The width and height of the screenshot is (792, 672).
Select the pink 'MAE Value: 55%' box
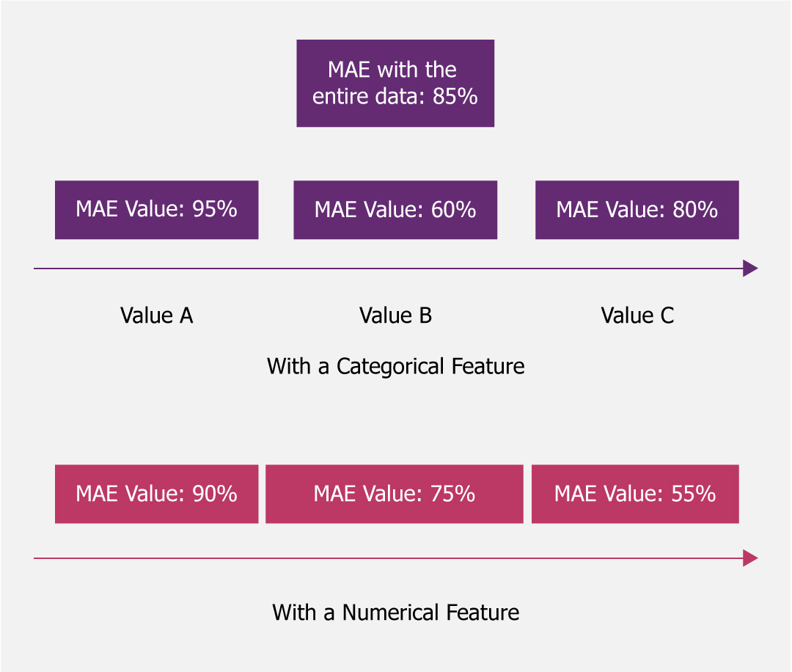[634, 494]
